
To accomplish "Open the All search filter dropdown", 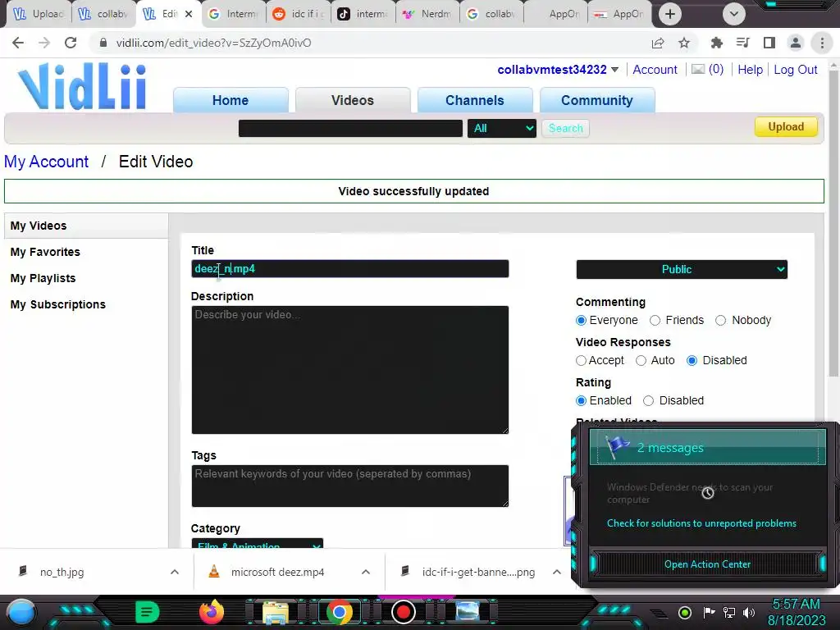I will point(501,129).
